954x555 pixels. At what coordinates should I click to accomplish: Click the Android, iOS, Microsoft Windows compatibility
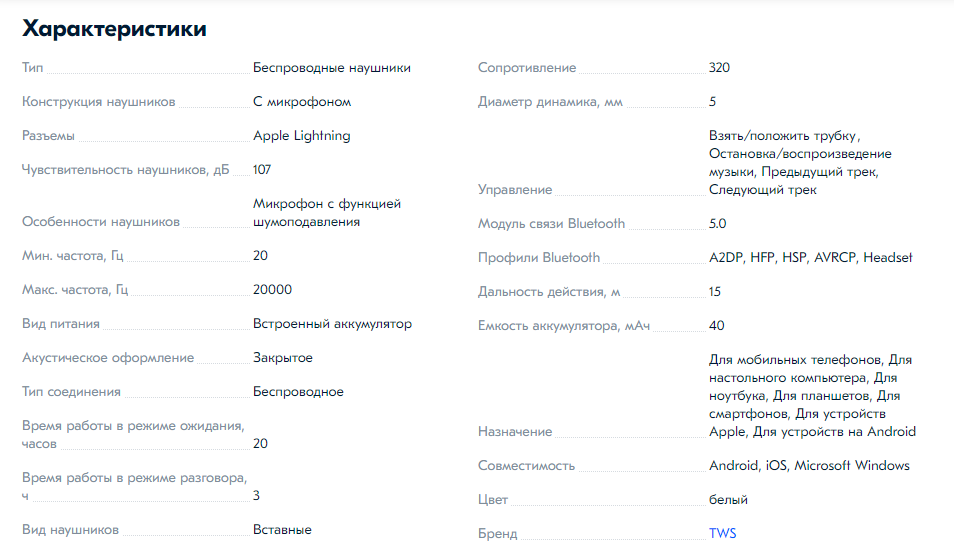tap(809, 466)
